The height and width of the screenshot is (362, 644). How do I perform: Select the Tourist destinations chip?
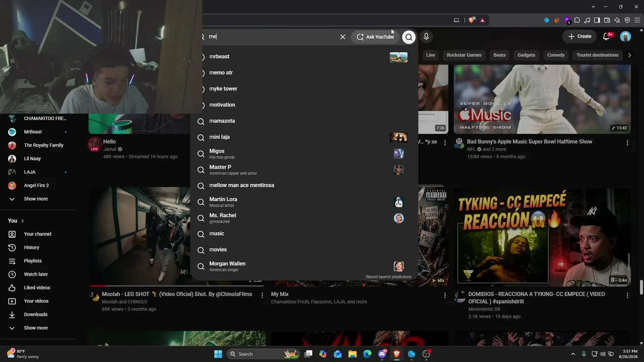(x=597, y=55)
